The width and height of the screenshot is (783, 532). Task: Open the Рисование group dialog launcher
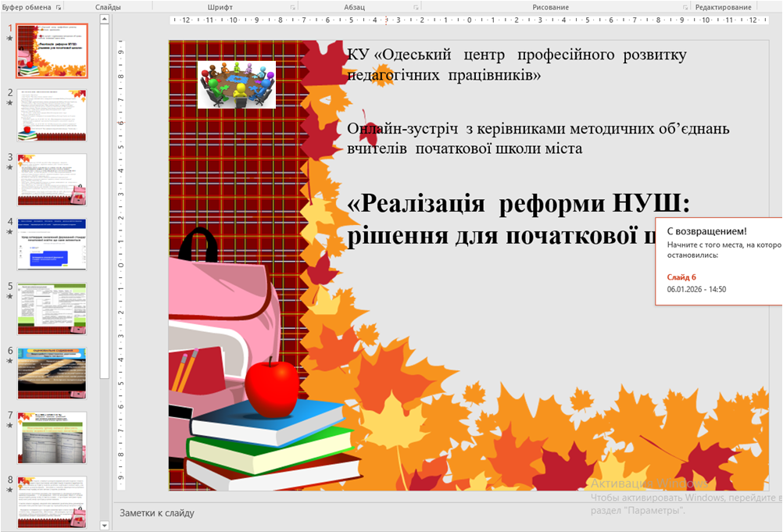[684, 7]
